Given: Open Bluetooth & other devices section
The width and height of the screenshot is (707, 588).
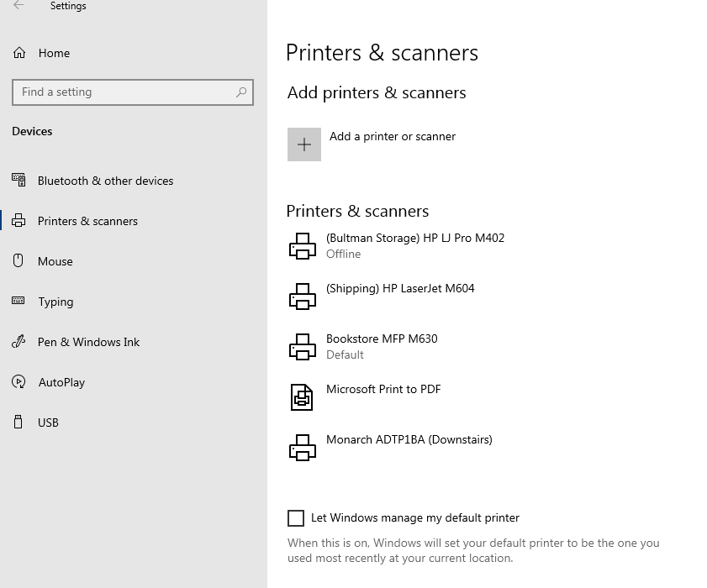Looking at the screenshot, I should point(105,181).
